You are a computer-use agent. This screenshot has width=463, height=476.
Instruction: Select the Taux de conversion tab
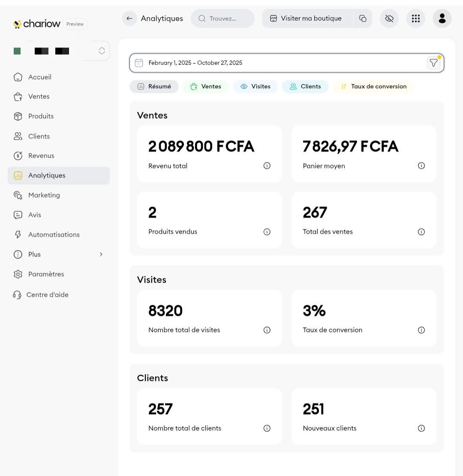pos(373,87)
